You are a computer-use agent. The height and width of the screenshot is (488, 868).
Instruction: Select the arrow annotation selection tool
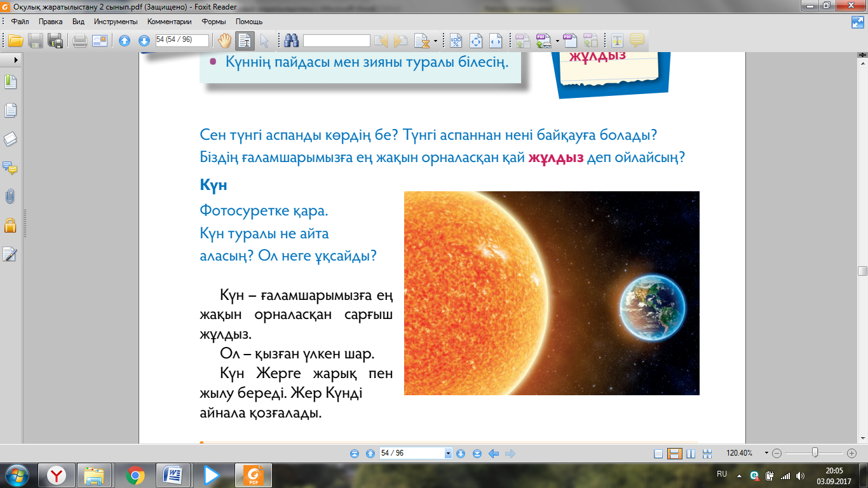click(x=264, y=41)
